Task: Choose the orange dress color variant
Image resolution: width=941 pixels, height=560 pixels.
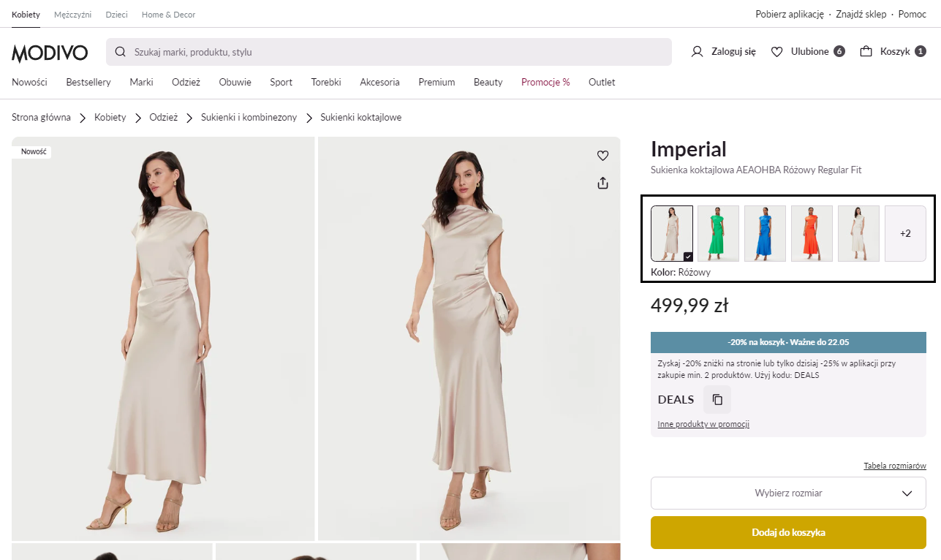Action: pyautogui.click(x=812, y=233)
